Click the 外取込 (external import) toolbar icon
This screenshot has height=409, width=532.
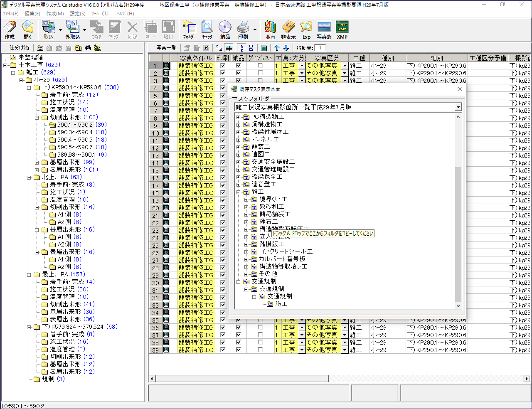tap(73, 30)
